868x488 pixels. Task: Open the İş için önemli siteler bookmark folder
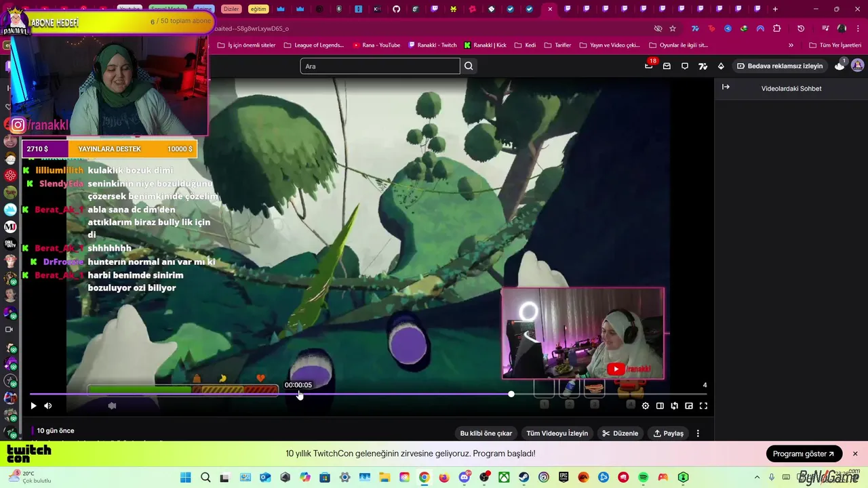click(x=245, y=45)
